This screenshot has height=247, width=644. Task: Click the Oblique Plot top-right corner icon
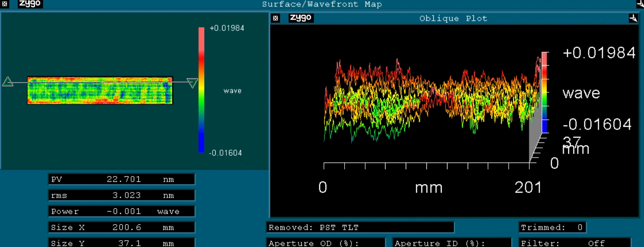[x=633, y=18]
